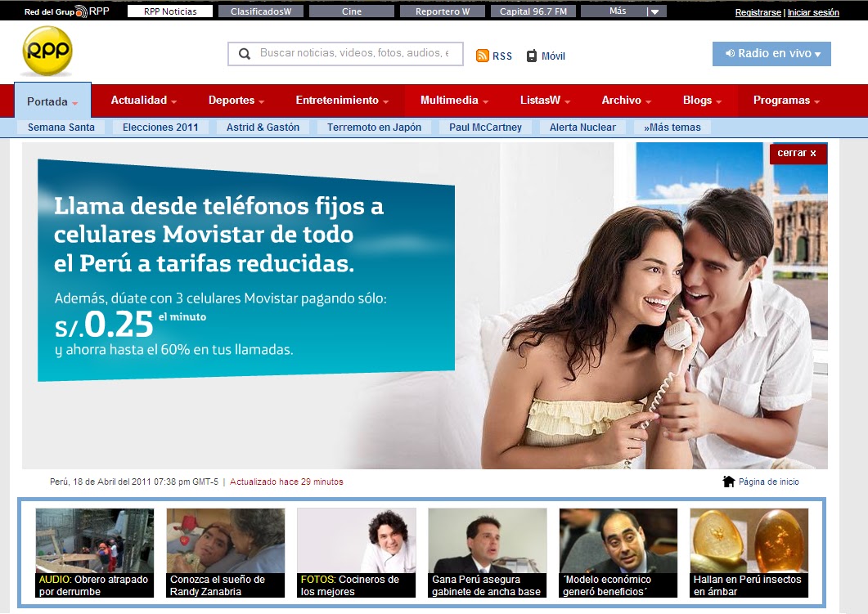Image resolution: width=868 pixels, height=614 pixels.
Task: Click the RSS link text
Action: (x=502, y=56)
